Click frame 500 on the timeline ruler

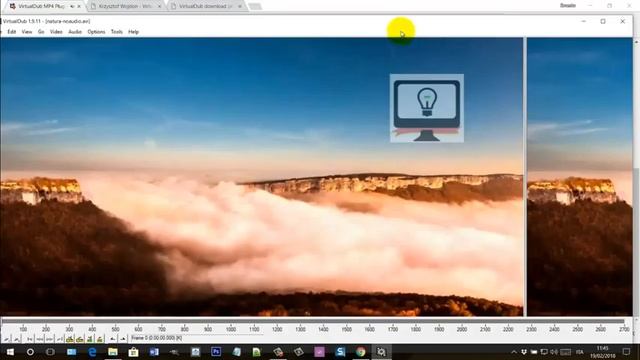click(x=116, y=329)
